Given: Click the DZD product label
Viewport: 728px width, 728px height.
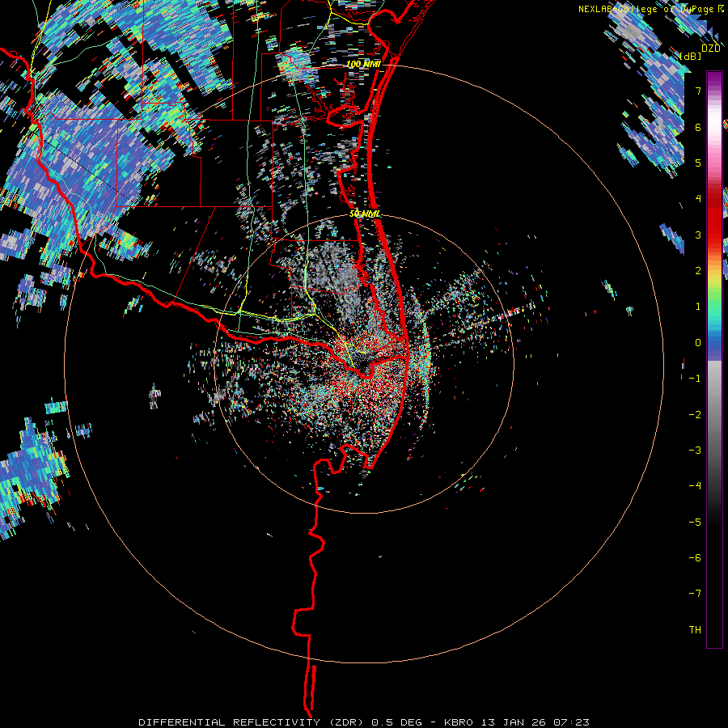Looking at the screenshot, I should [711, 48].
